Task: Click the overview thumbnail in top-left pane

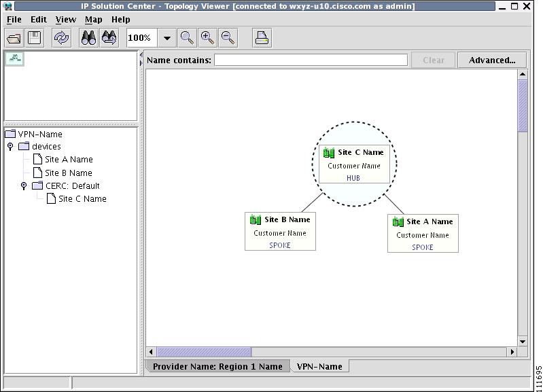Action: tap(15, 58)
